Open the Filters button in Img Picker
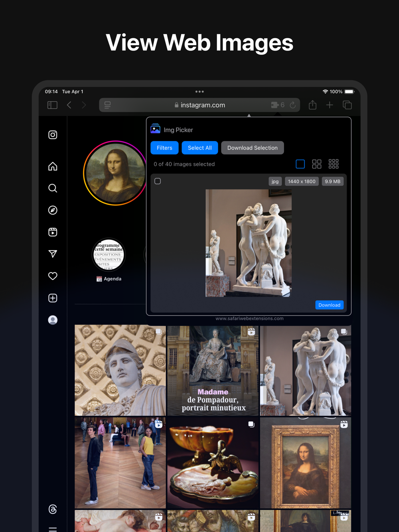Viewport: 399px width, 532px height. [164, 148]
